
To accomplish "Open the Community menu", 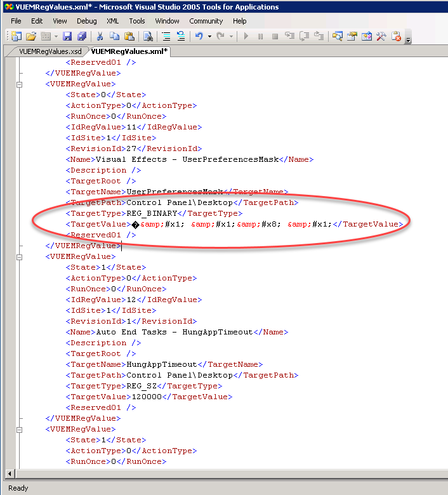I will pos(206,21).
